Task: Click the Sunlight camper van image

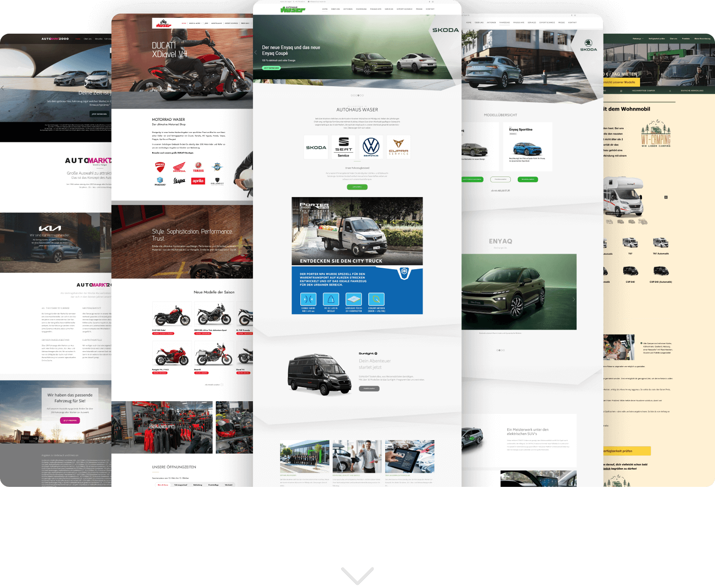Action: point(320,375)
